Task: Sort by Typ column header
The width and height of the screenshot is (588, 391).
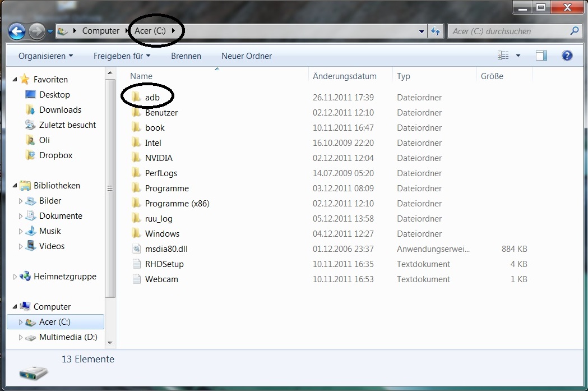Action: 404,76
